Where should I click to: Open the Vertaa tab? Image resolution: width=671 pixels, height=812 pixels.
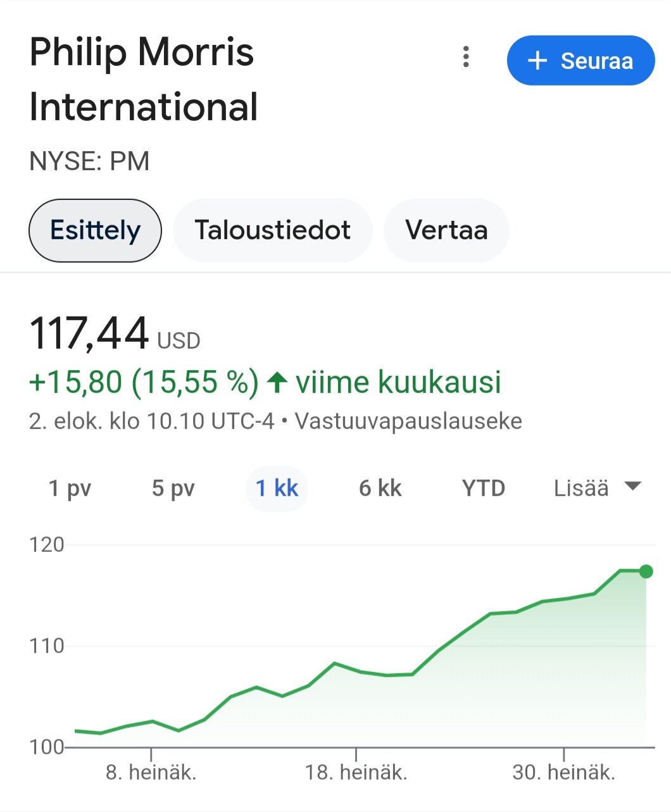(446, 230)
